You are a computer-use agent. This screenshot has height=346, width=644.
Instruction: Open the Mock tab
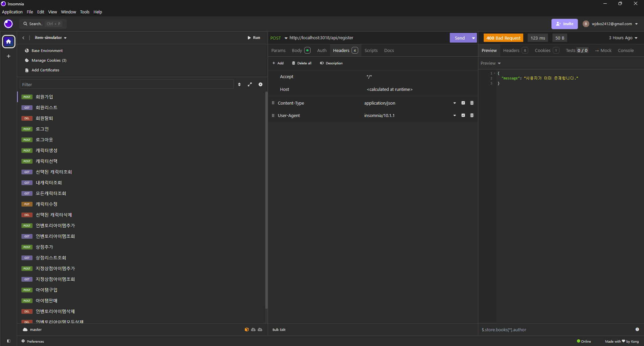tap(603, 50)
